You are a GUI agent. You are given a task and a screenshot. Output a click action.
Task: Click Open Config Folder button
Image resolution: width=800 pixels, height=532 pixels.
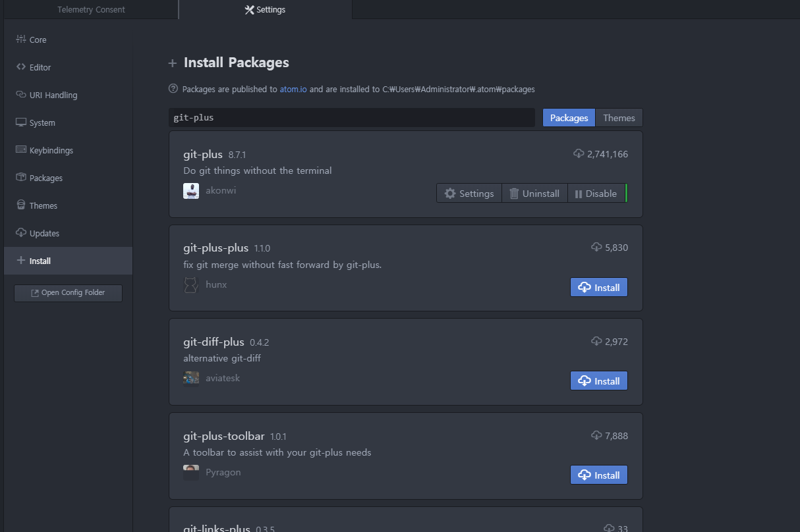point(68,292)
